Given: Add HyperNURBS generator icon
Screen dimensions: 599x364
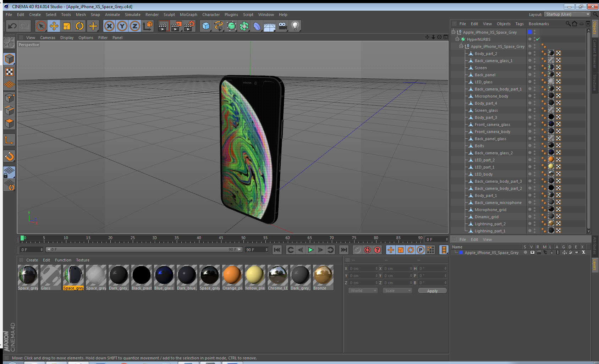Looking at the screenshot, I should 231,26.
